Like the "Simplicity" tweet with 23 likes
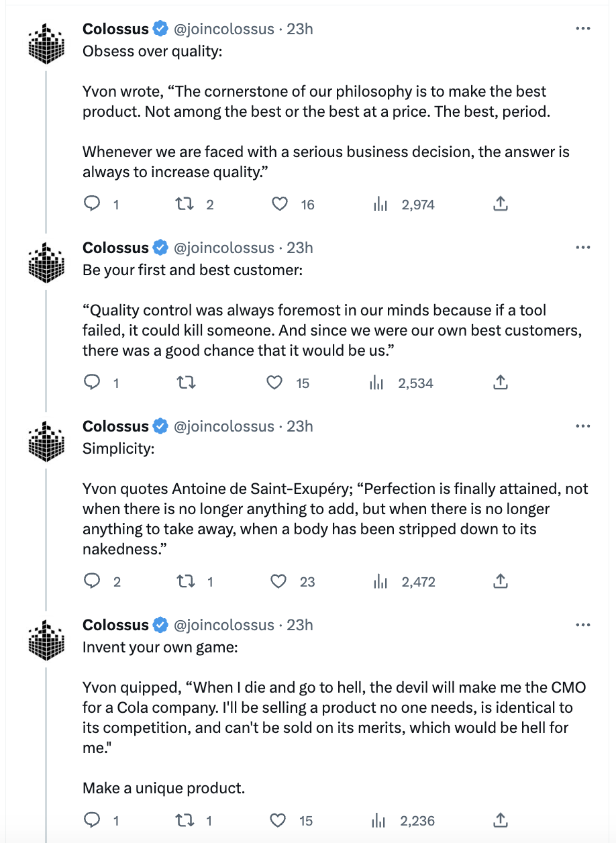This screenshot has height=843, width=616. coord(278,582)
